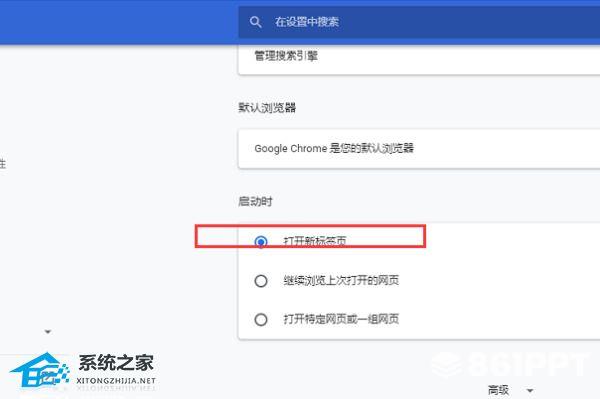Focus the 在设置中搜索 search field
This screenshot has height=399, width=600.
[419, 22]
